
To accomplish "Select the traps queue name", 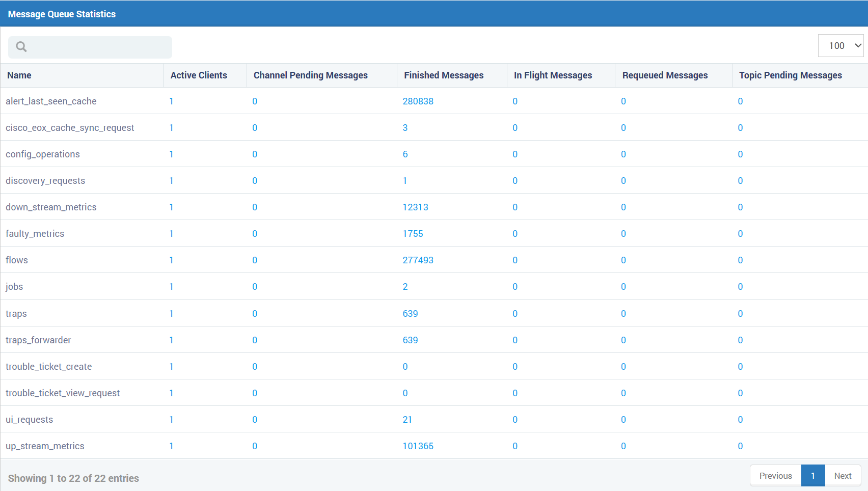I will click(16, 314).
